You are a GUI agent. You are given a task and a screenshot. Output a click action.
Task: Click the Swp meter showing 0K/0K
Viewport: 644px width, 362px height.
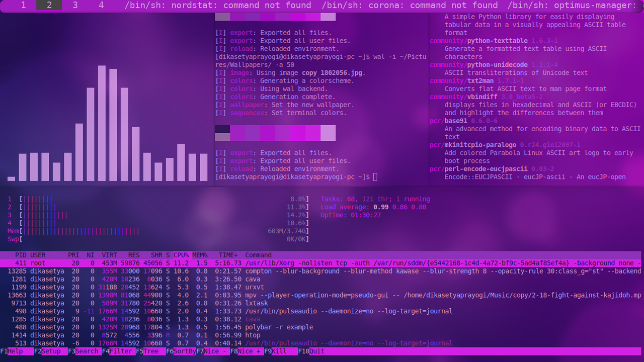158,239
